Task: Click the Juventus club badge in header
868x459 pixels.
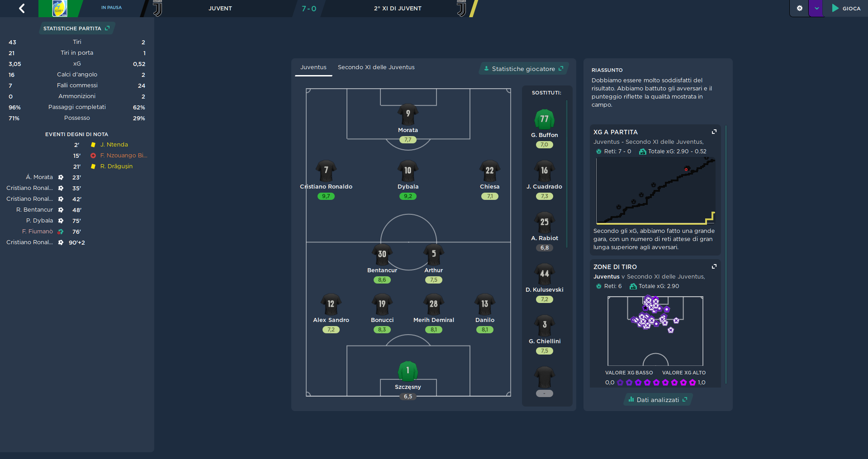Action: pos(157,8)
